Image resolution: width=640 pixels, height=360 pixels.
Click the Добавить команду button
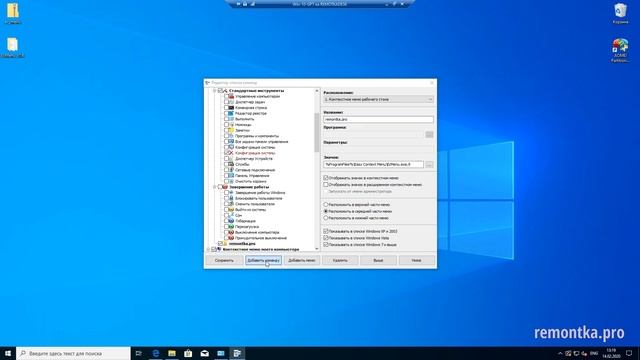tap(263, 260)
